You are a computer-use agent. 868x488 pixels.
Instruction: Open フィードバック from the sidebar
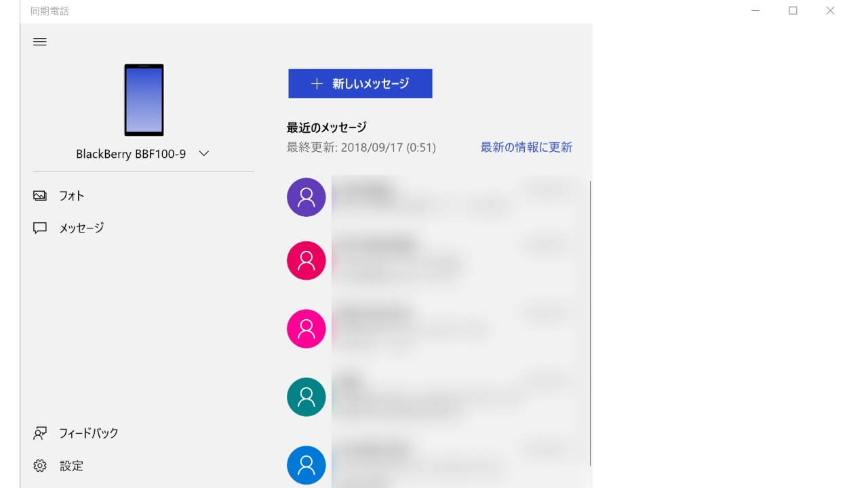pos(89,433)
